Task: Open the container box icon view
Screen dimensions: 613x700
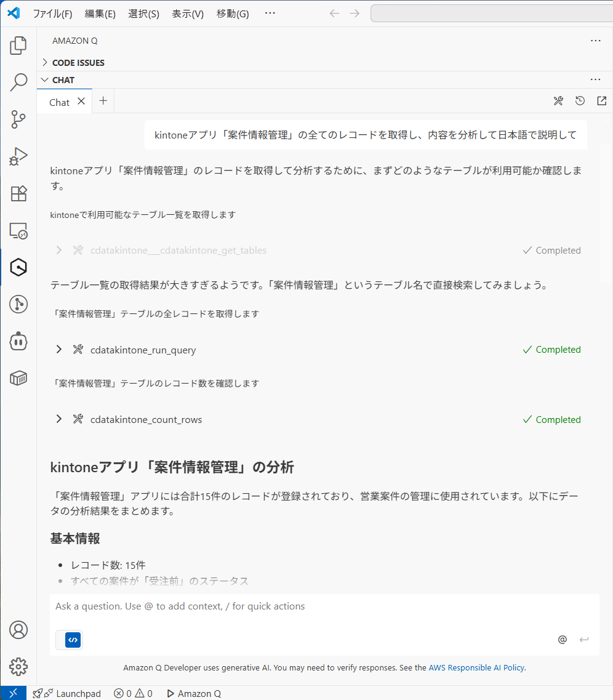Action: [x=18, y=379]
